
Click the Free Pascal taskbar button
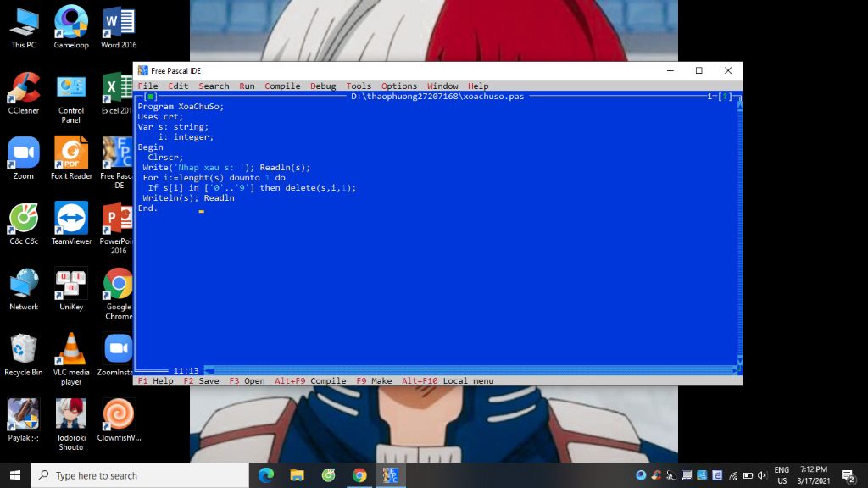point(390,475)
